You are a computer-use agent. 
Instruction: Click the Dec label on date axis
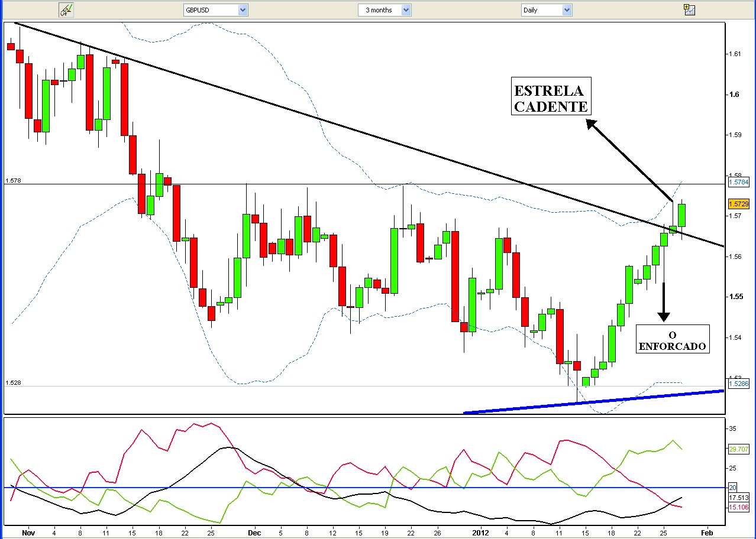(254, 532)
